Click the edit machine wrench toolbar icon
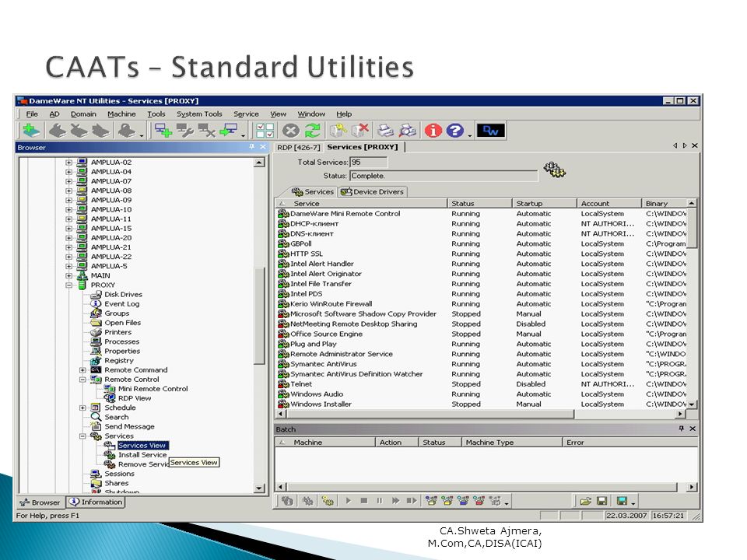This screenshot has width=747, height=560. pos(185,131)
